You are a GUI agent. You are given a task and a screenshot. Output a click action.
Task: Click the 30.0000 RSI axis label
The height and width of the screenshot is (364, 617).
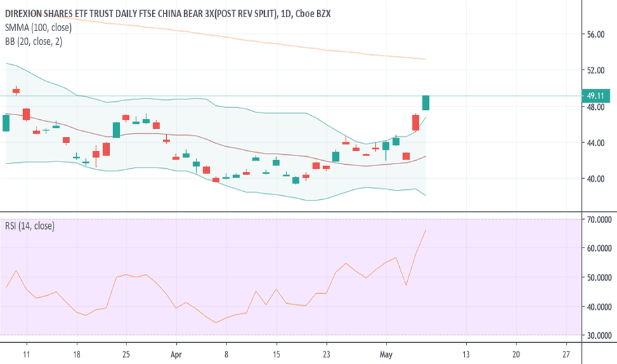tap(599, 336)
